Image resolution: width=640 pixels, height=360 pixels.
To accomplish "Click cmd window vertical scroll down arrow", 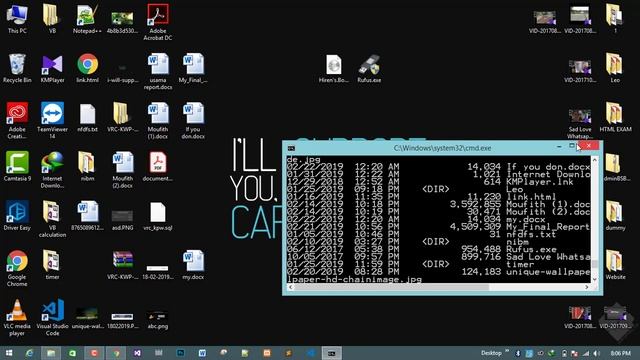I will pos(595,279).
